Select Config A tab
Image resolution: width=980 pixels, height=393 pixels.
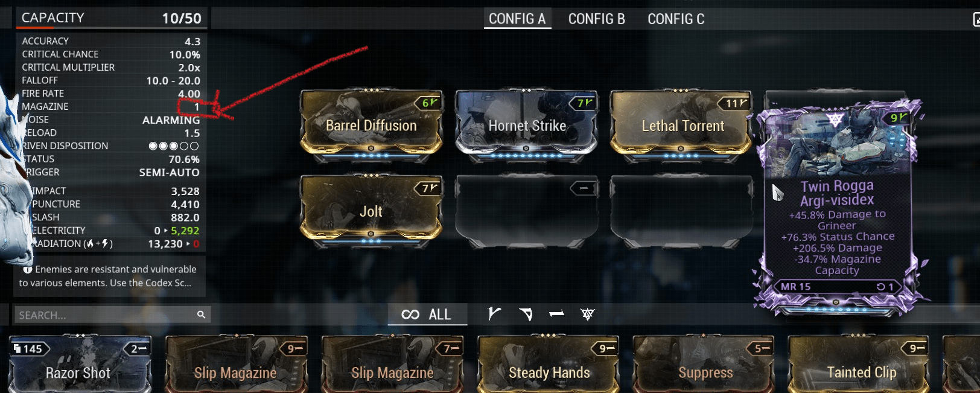click(517, 19)
